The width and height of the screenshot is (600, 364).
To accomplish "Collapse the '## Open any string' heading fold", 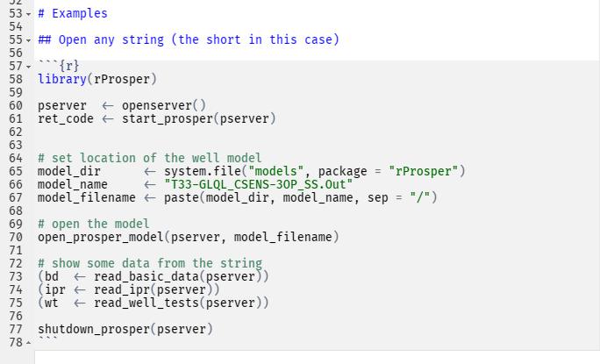I will (29, 40).
